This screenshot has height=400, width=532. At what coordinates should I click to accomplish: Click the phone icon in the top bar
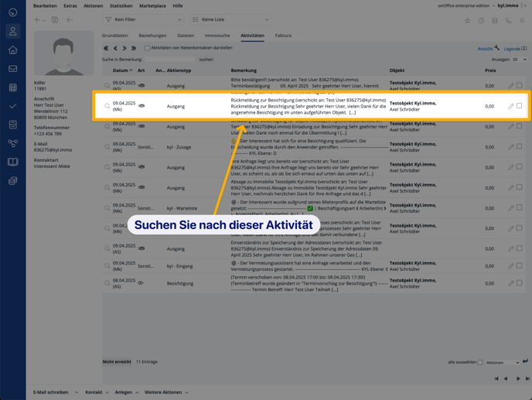[x=508, y=21]
